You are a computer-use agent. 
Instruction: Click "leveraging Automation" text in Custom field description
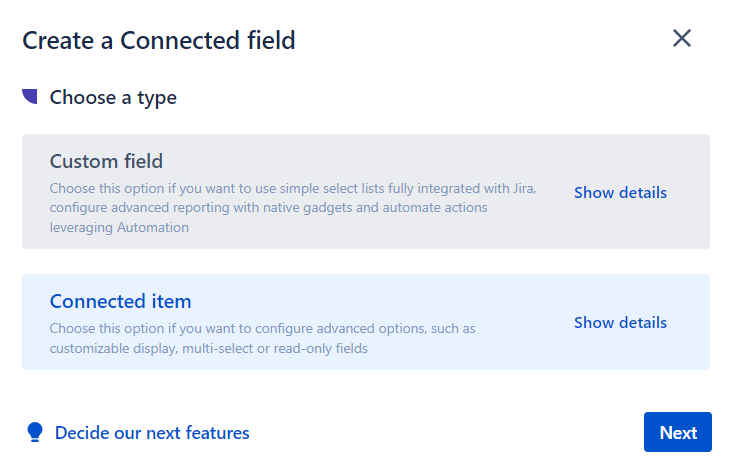click(x=119, y=227)
